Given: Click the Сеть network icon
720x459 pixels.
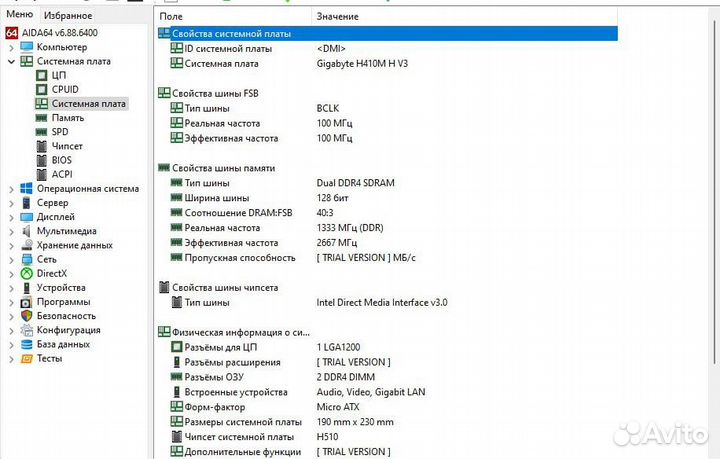Looking at the screenshot, I should point(27,259).
